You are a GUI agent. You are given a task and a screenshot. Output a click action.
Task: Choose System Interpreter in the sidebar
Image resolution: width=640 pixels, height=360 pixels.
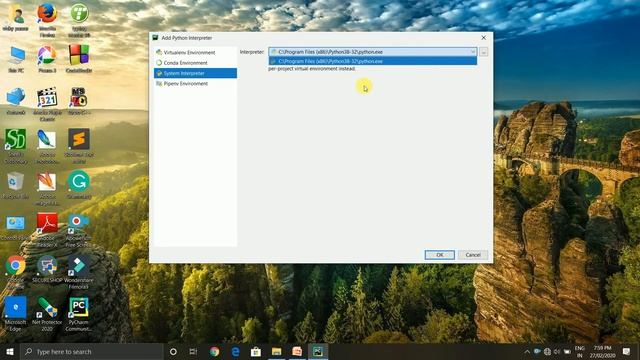click(195, 73)
